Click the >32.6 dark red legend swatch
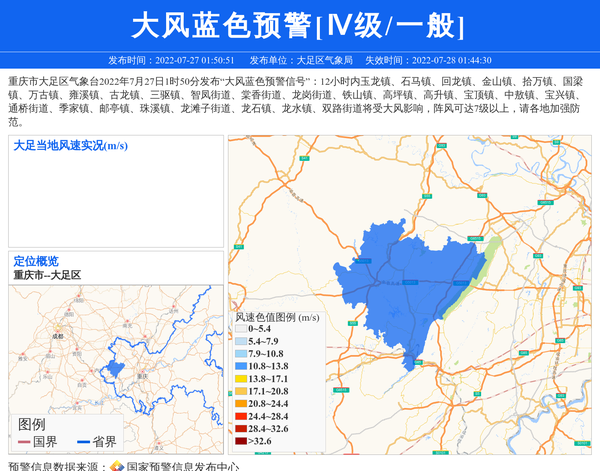 click(x=241, y=440)
